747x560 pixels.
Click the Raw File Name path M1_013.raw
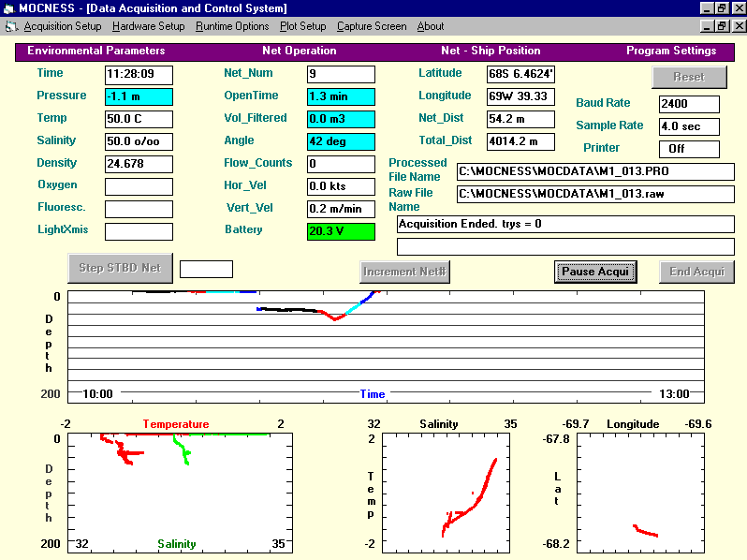[595, 194]
